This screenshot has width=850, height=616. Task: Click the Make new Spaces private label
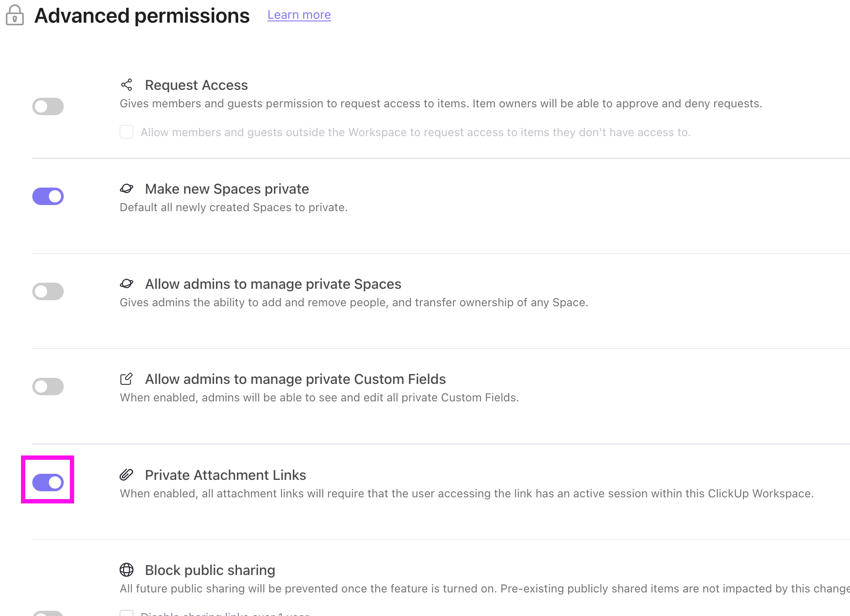tap(227, 189)
